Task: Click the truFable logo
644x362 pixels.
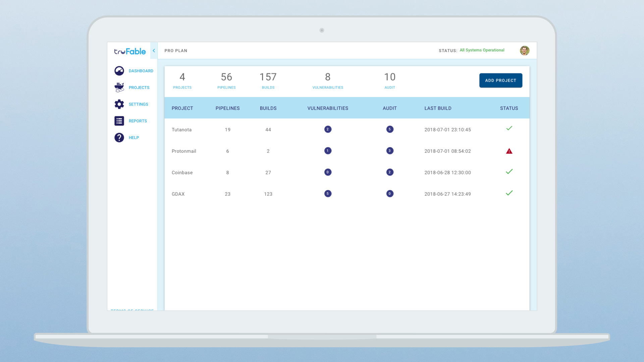Action: (130, 51)
